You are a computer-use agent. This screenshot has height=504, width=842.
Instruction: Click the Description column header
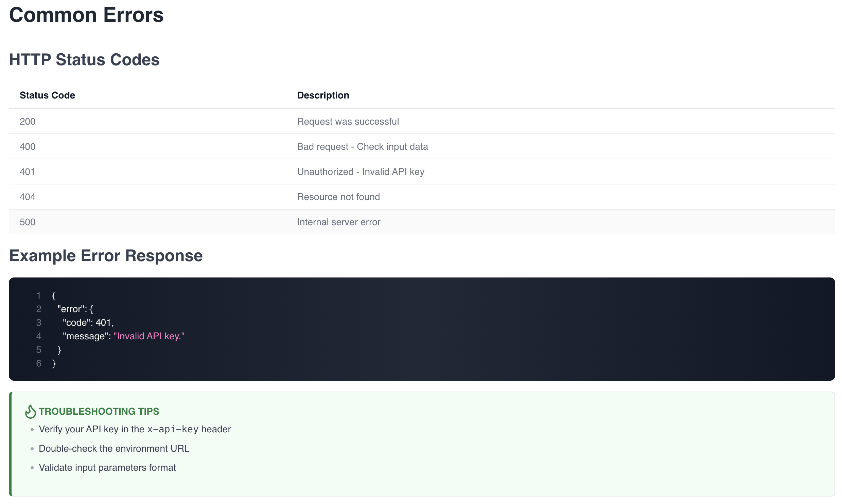click(x=323, y=95)
